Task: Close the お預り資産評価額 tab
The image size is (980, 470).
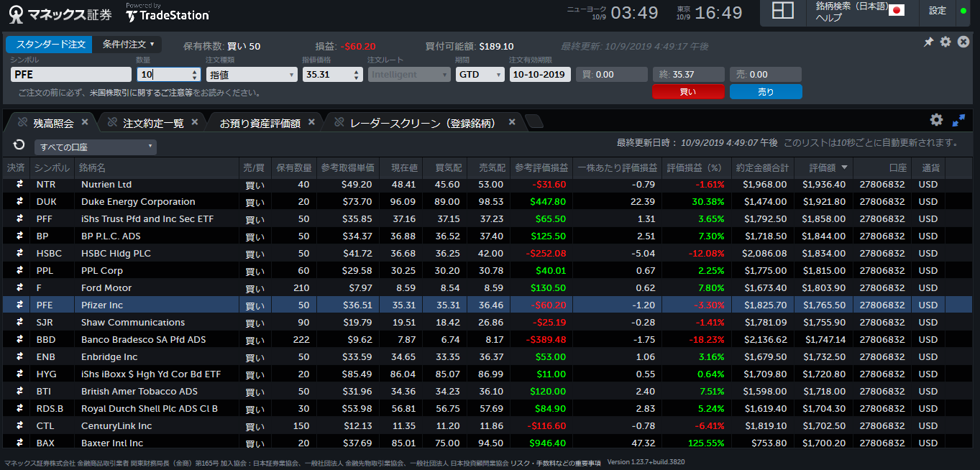Action: click(x=311, y=122)
